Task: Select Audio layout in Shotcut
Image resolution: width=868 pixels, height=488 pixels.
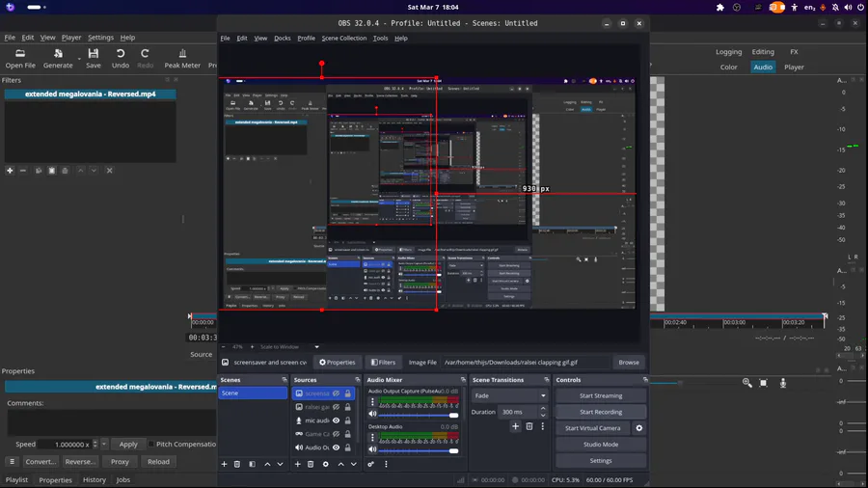Action: pyautogui.click(x=763, y=67)
